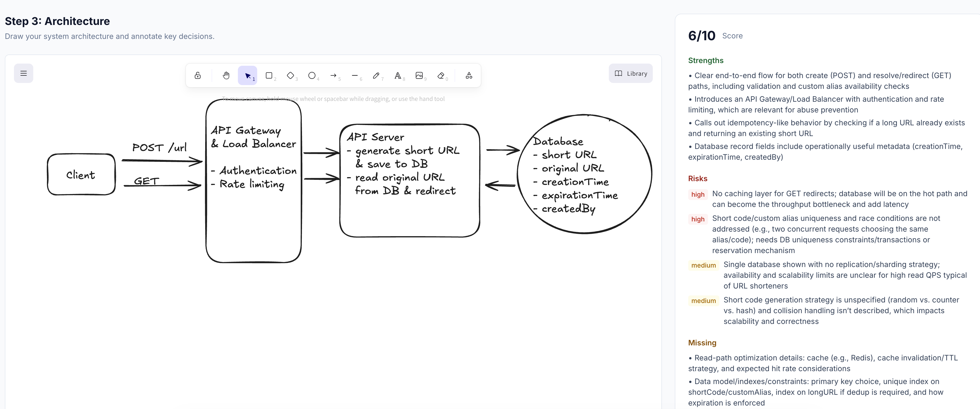Image resolution: width=980 pixels, height=409 pixels.
Task: Select the Eraser tool
Action: (441, 75)
